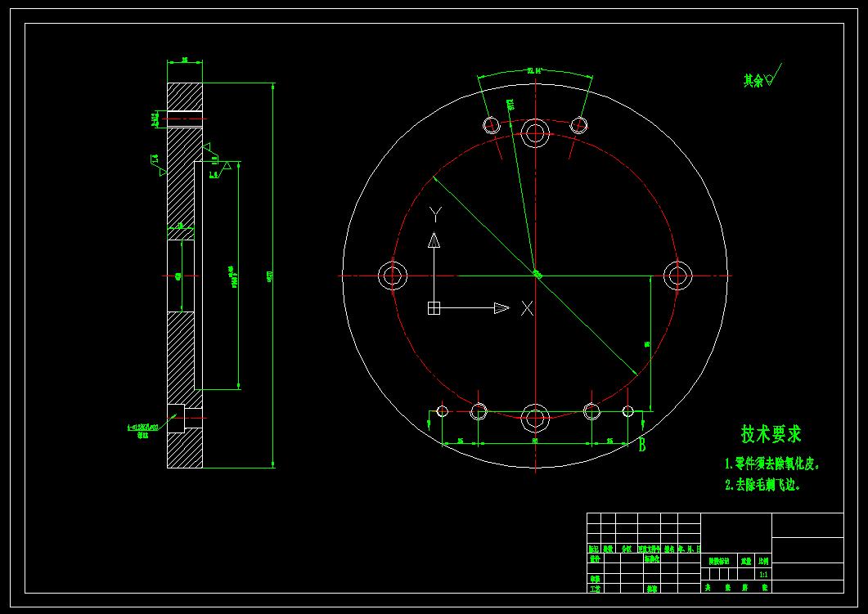Click the Y axis label of UCS icon
868x614 pixels.
[x=436, y=214]
